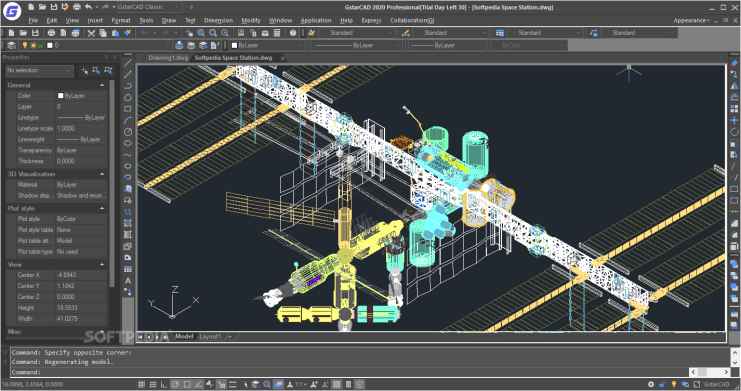
Task: Select the Line tool in Draw toolbar
Action: (128, 63)
